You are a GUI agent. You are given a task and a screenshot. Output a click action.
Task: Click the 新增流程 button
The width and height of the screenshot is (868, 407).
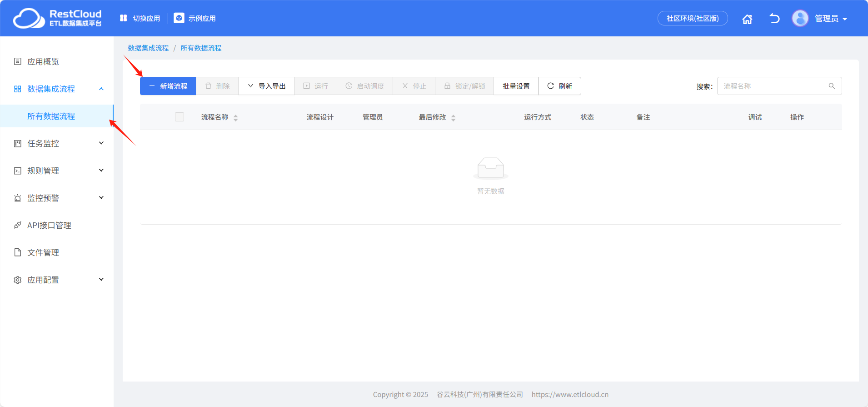(x=168, y=86)
